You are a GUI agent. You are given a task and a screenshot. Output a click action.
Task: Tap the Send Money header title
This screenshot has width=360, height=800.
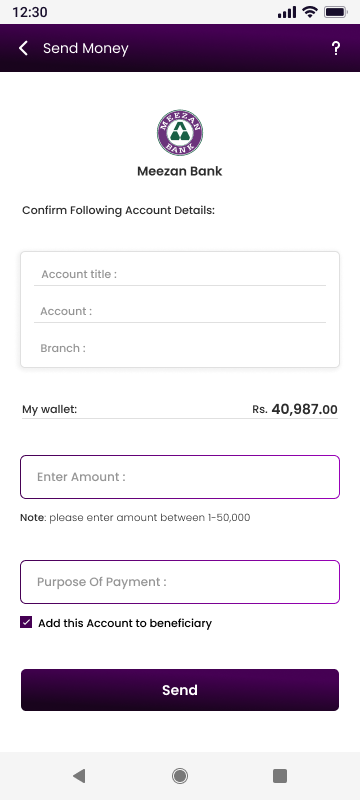pos(86,48)
